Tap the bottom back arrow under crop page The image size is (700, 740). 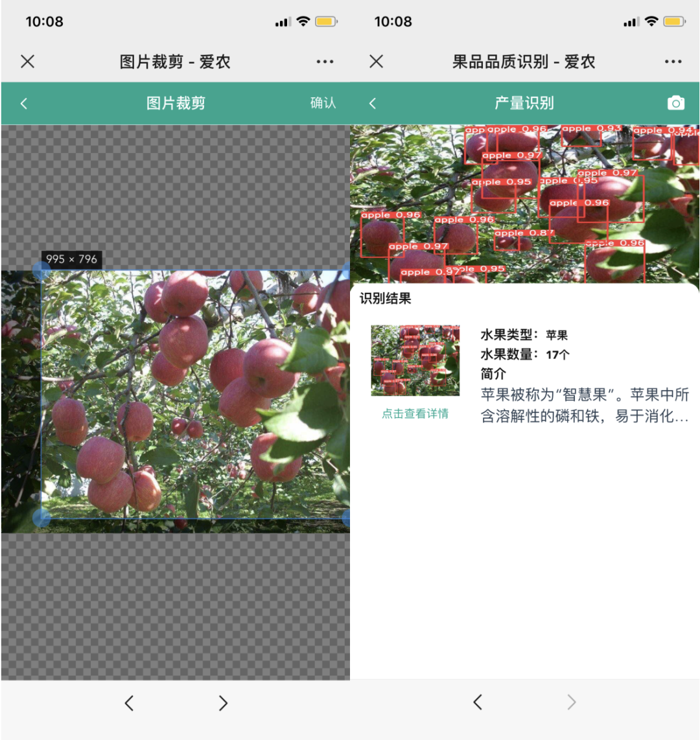point(129,703)
